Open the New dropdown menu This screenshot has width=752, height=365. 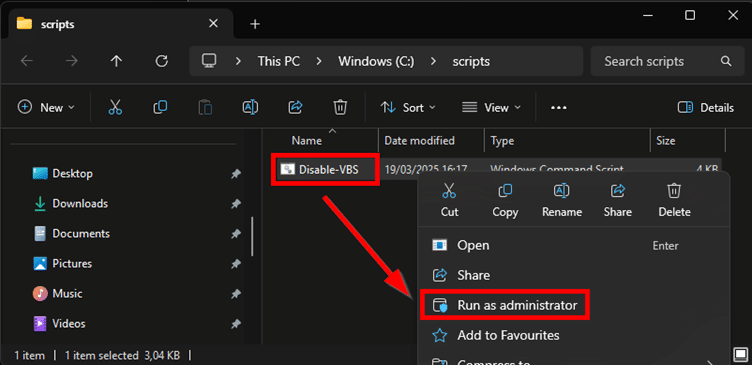coord(47,107)
